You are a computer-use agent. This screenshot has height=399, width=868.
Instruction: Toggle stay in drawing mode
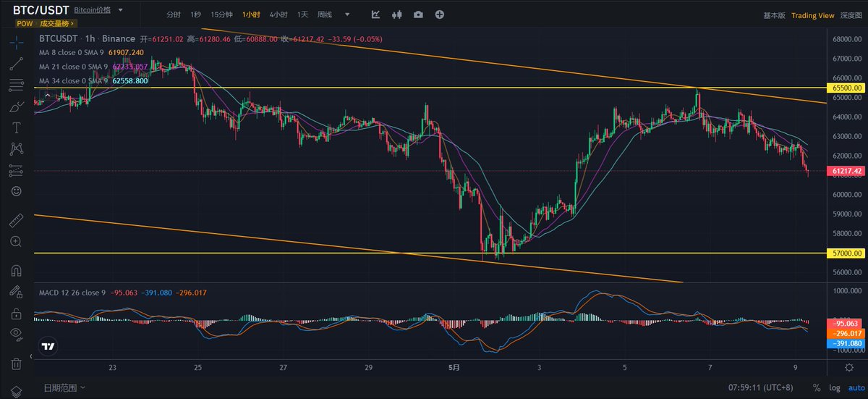[x=16, y=292]
